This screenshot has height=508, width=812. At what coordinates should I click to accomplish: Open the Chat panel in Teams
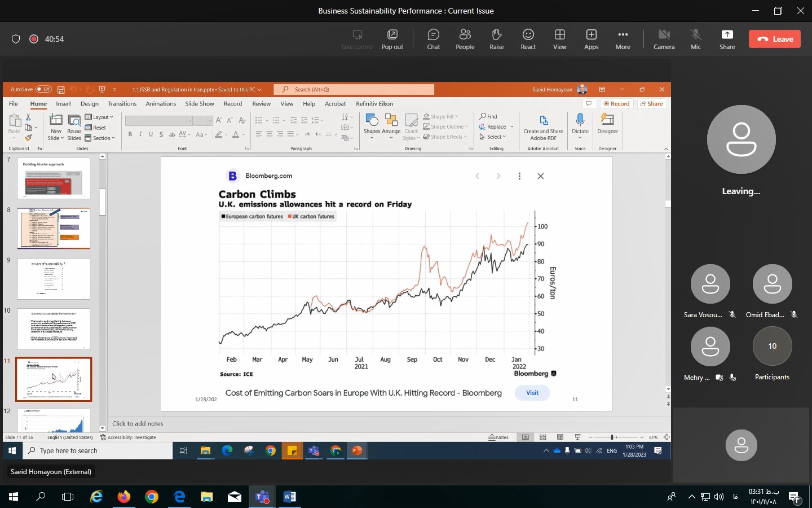click(x=433, y=39)
